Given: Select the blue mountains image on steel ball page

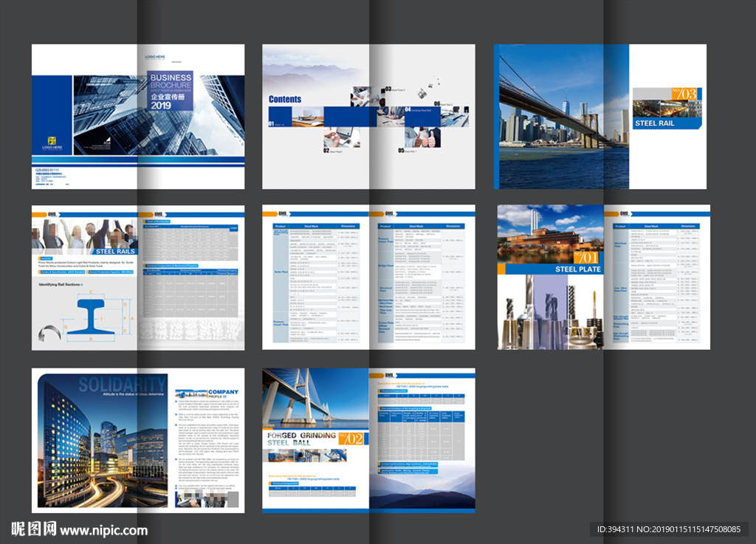Looking at the screenshot, I should click(x=422, y=486).
